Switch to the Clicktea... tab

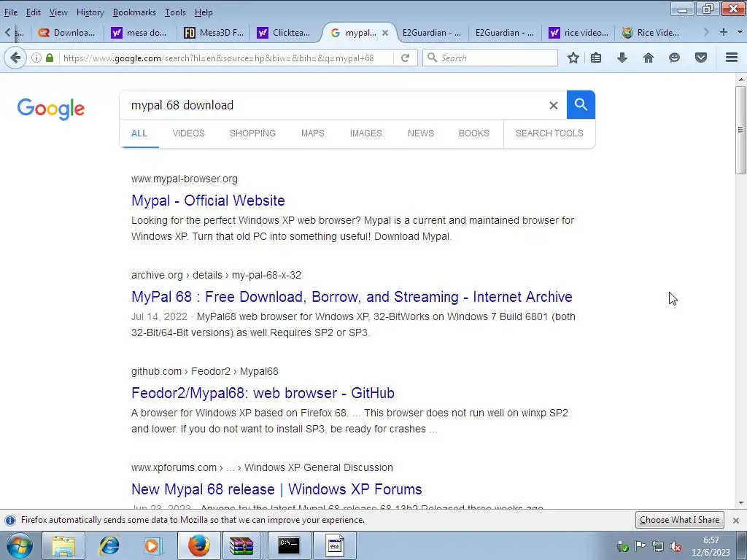pos(284,33)
